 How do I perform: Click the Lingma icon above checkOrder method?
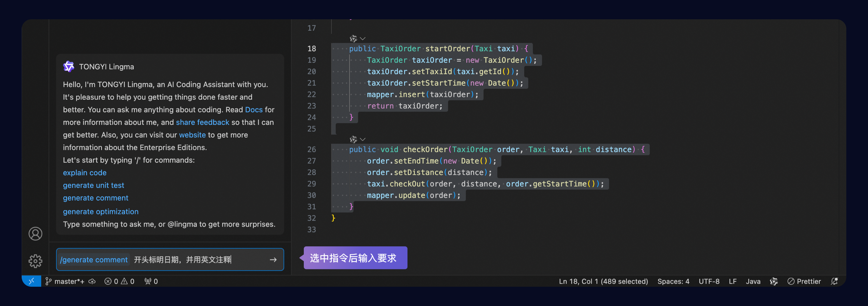(353, 139)
